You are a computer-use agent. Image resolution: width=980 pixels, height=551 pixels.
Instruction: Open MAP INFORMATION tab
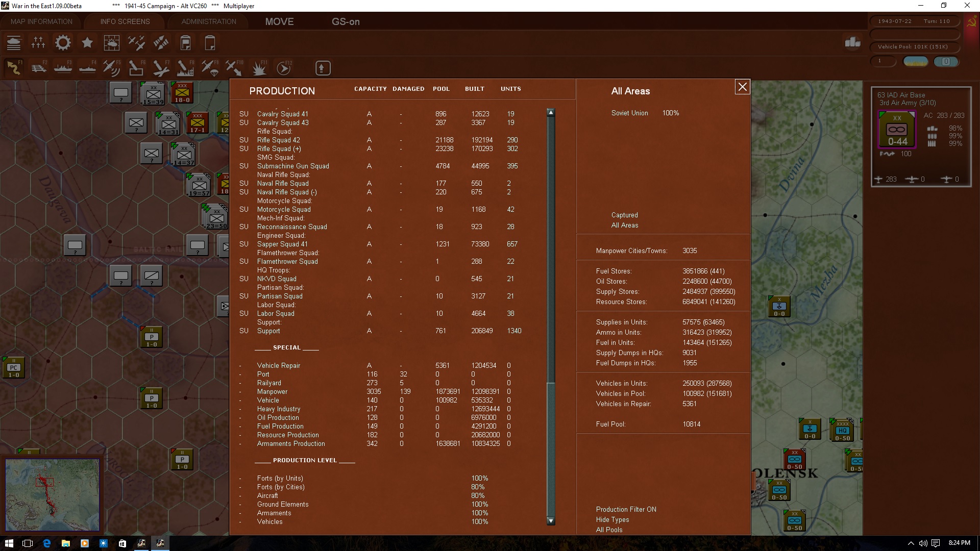(41, 21)
